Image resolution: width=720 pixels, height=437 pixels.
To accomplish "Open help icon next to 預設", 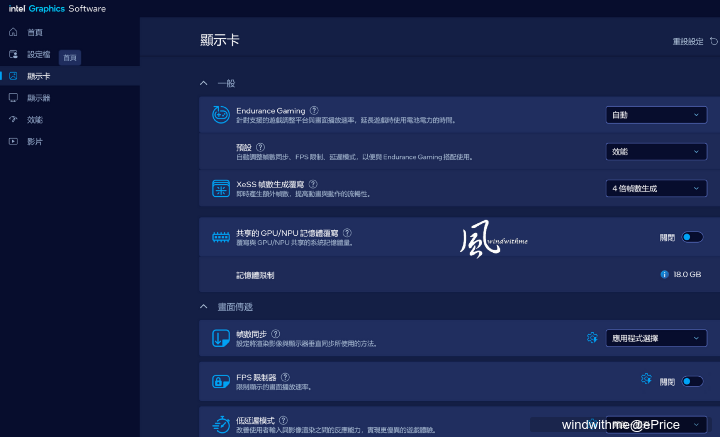I will (260, 147).
